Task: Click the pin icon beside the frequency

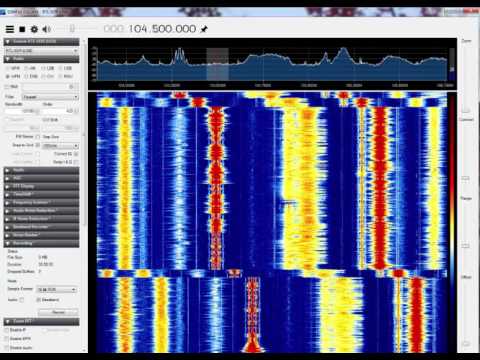Action: pos(204,29)
